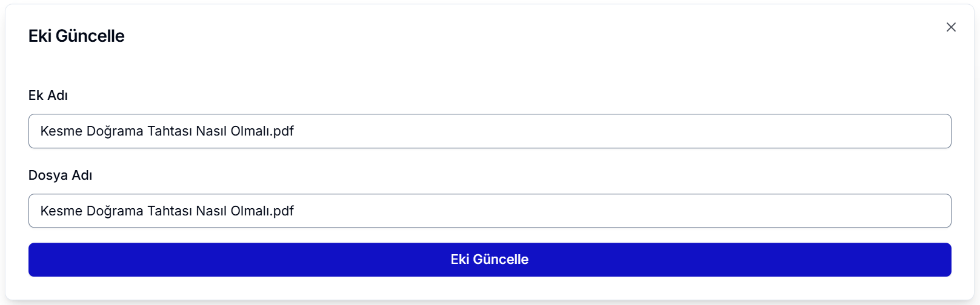Viewport: 980px width, 305px height.
Task: Place cursor on "Olmalı.pdf" in Ek Adı field
Action: [x=262, y=131]
